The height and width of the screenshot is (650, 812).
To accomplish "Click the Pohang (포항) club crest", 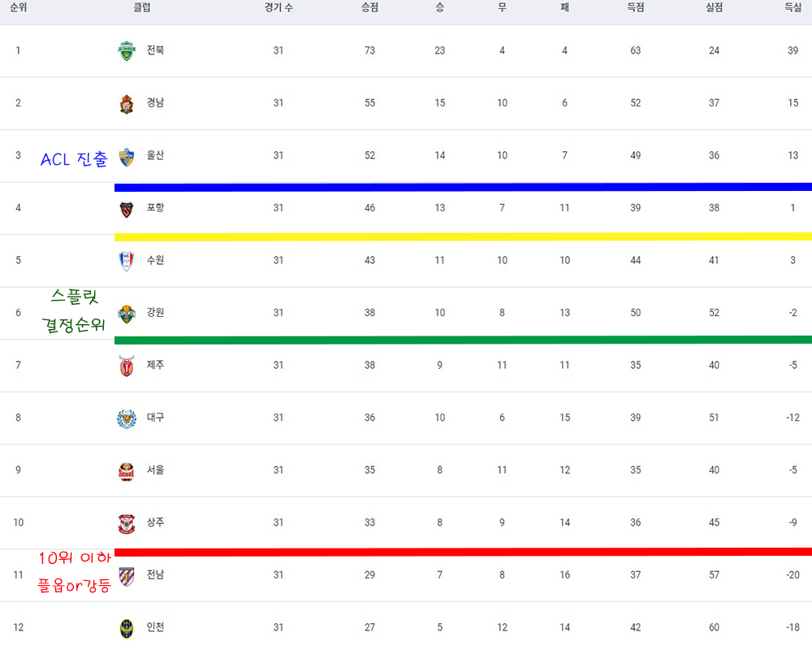I will tap(127, 209).
